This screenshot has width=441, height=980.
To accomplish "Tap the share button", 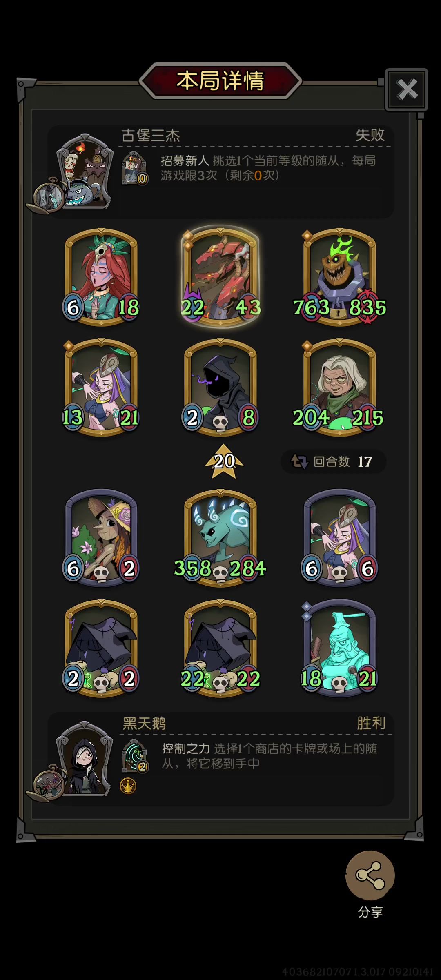I will point(370,875).
